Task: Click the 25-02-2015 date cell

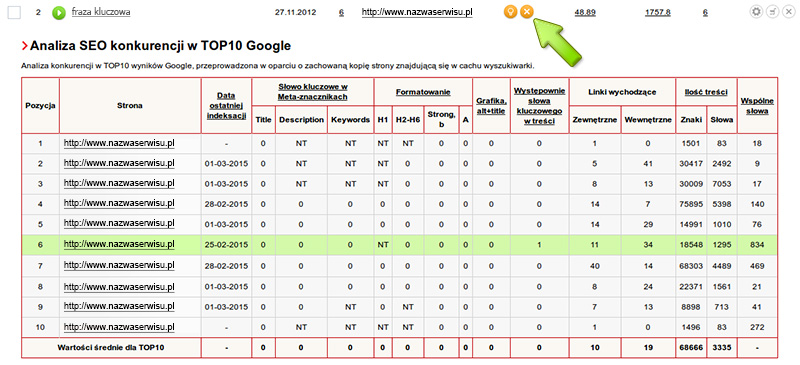Action: coord(227,245)
